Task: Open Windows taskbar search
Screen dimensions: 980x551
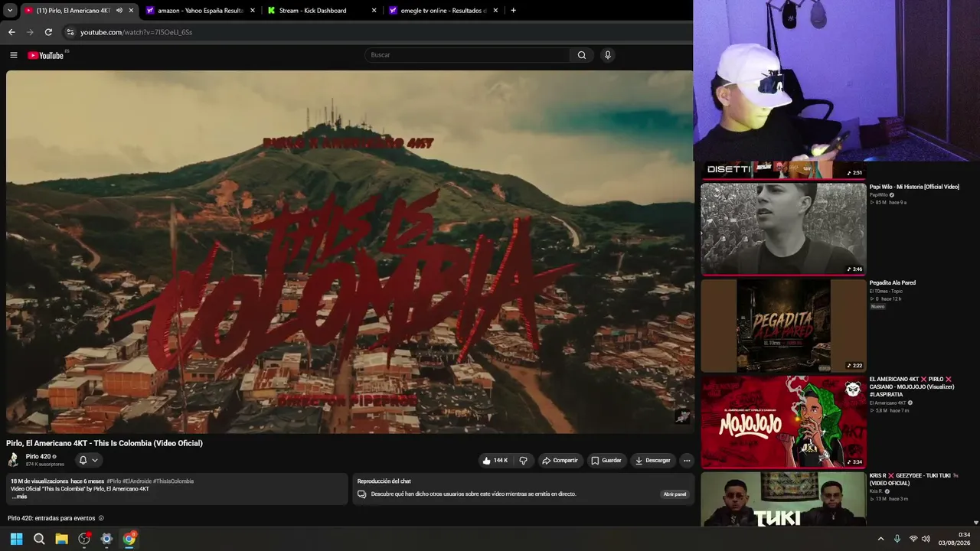Action: [39, 539]
